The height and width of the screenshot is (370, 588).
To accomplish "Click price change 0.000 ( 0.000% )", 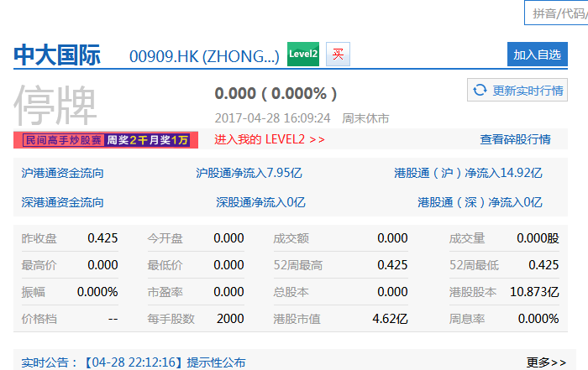I will coord(276,94).
